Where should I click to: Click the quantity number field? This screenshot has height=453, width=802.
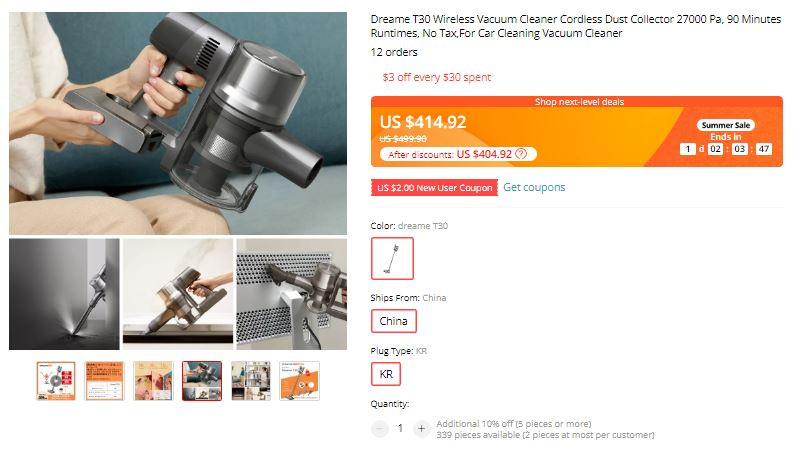pyautogui.click(x=400, y=428)
